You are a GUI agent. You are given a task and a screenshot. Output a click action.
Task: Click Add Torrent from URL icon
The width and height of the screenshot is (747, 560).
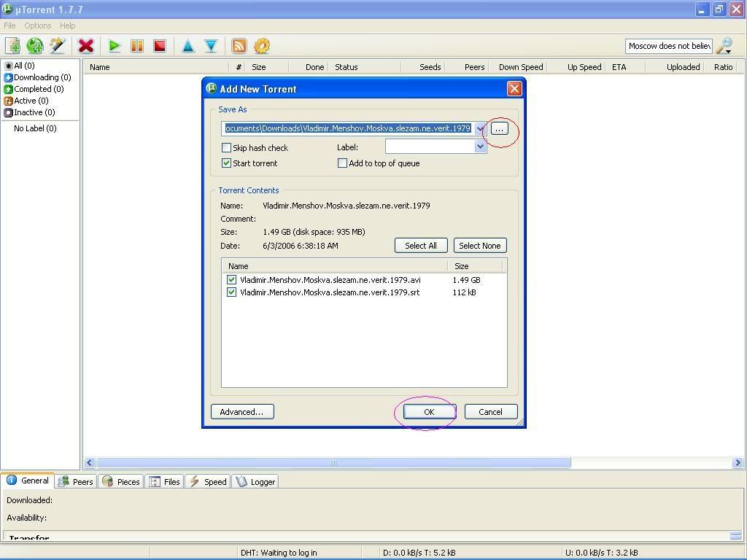[x=35, y=46]
